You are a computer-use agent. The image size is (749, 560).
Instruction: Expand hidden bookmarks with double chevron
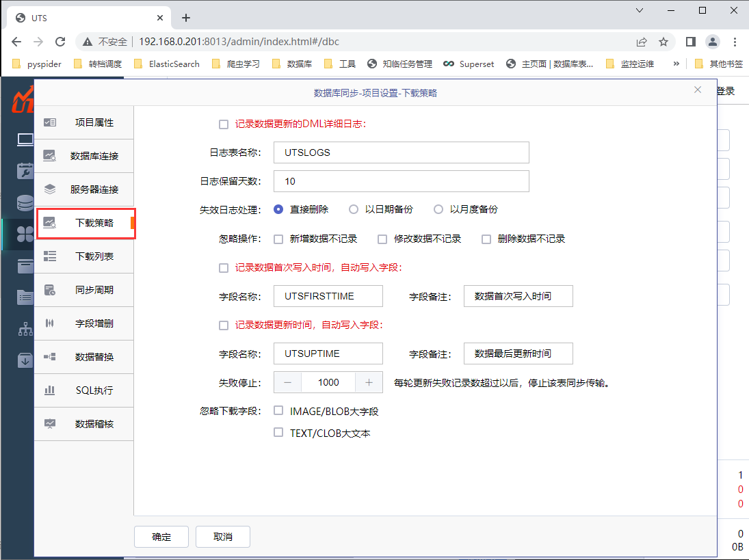pyautogui.click(x=676, y=64)
